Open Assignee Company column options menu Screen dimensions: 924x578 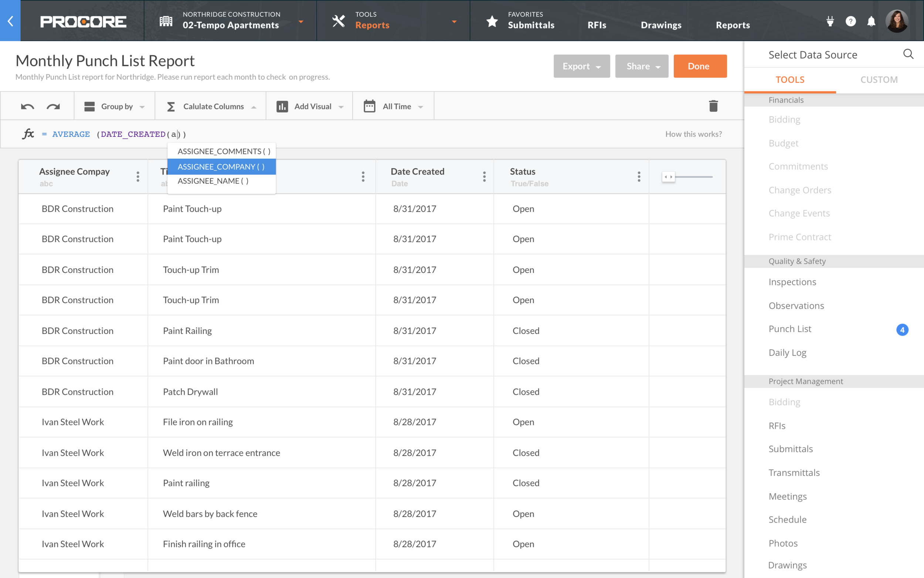(138, 177)
